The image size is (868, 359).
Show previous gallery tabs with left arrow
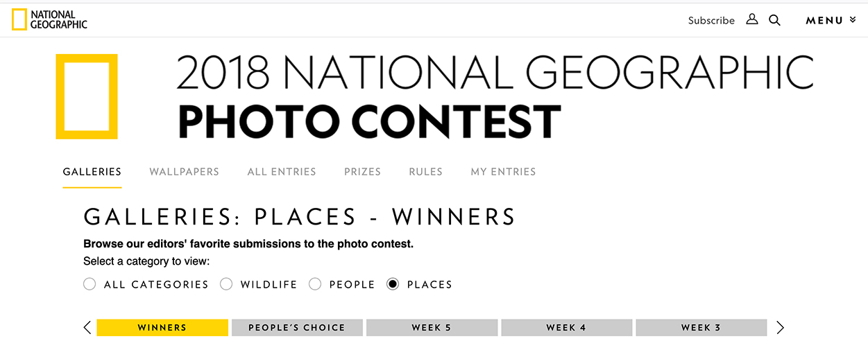[x=87, y=327]
